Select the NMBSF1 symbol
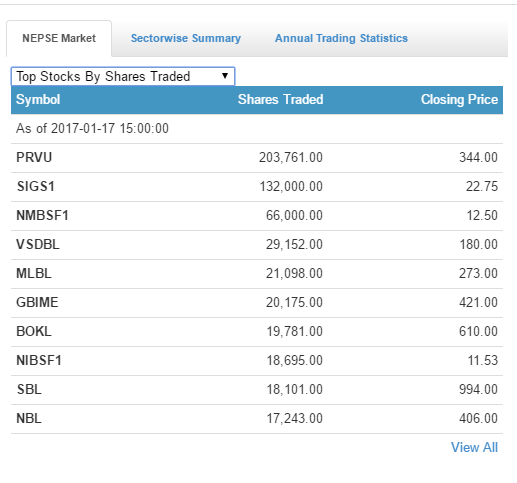The height and width of the screenshot is (483, 517). [42, 215]
